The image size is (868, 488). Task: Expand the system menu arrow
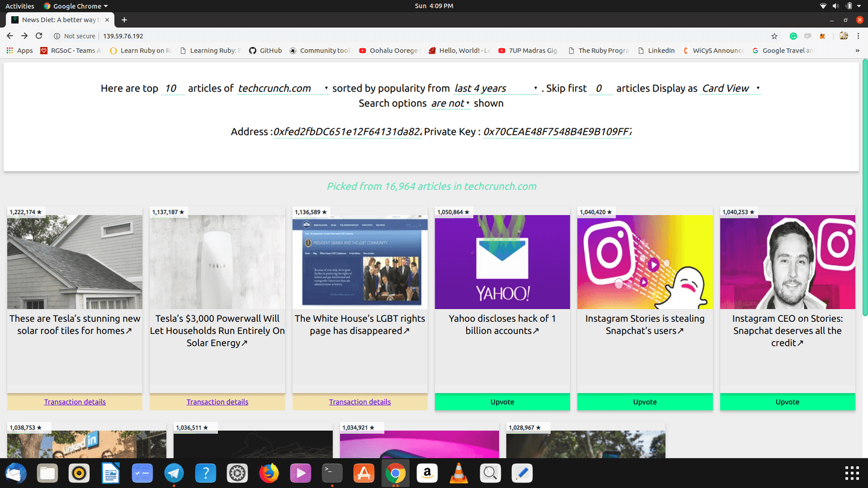click(860, 6)
